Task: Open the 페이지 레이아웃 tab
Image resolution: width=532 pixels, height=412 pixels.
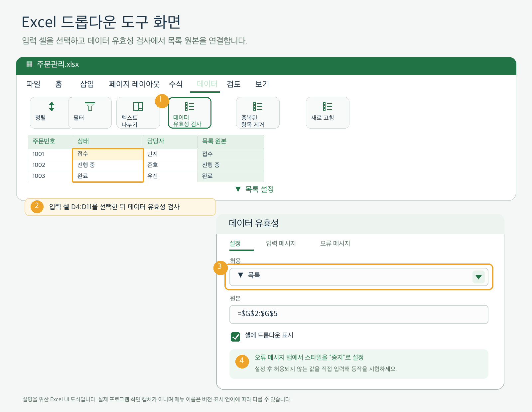Action: tap(134, 84)
